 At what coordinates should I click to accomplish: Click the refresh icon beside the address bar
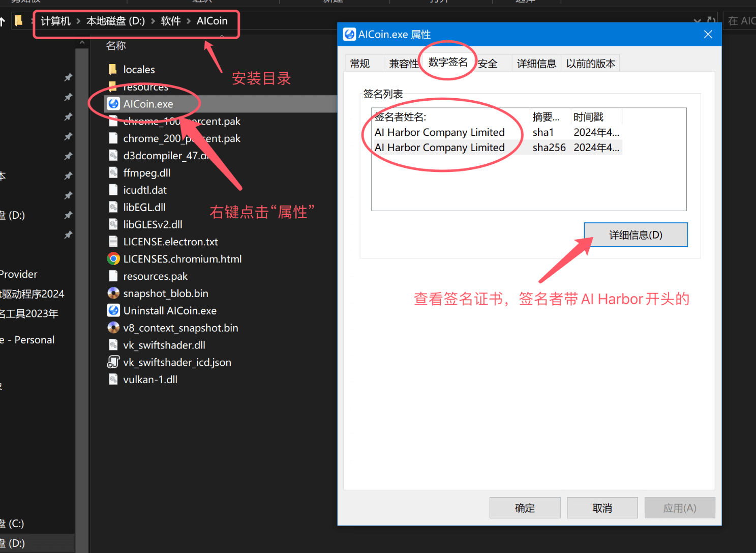point(711,21)
